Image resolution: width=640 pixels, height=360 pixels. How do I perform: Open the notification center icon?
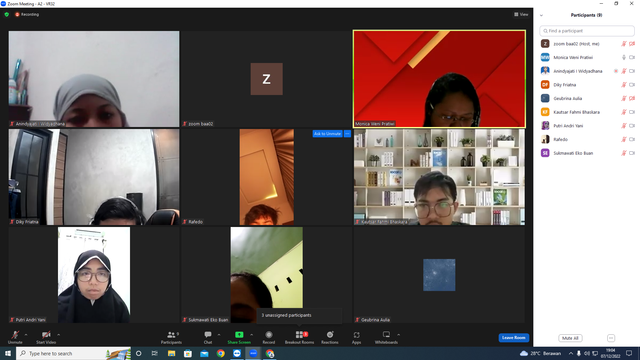click(x=629, y=353)
